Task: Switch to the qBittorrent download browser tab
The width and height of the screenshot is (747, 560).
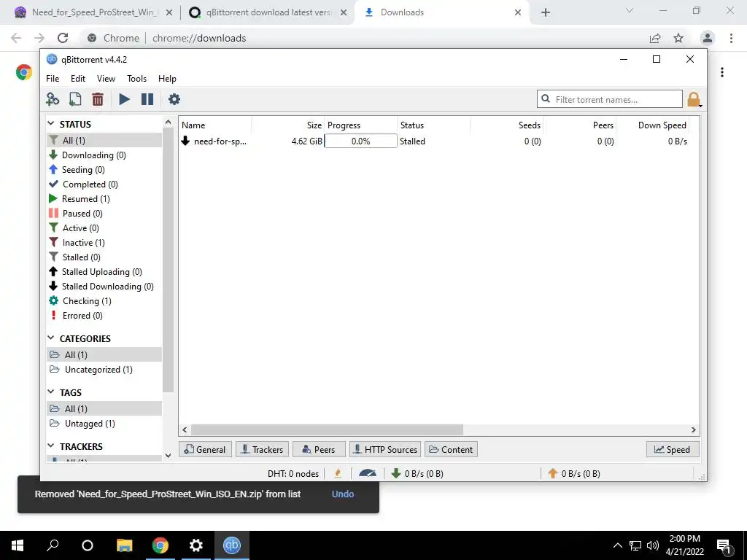Action: click(268, 12)
